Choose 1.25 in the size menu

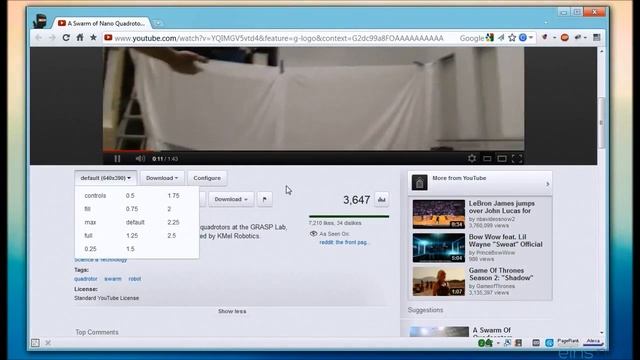tap(132, 236)
